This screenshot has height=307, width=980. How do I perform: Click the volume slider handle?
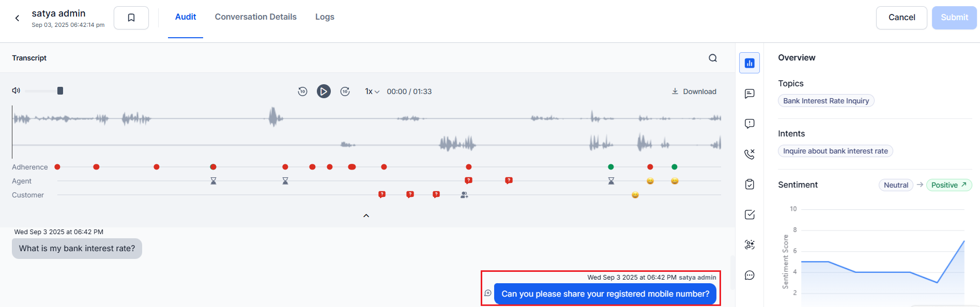pos(60,91)
